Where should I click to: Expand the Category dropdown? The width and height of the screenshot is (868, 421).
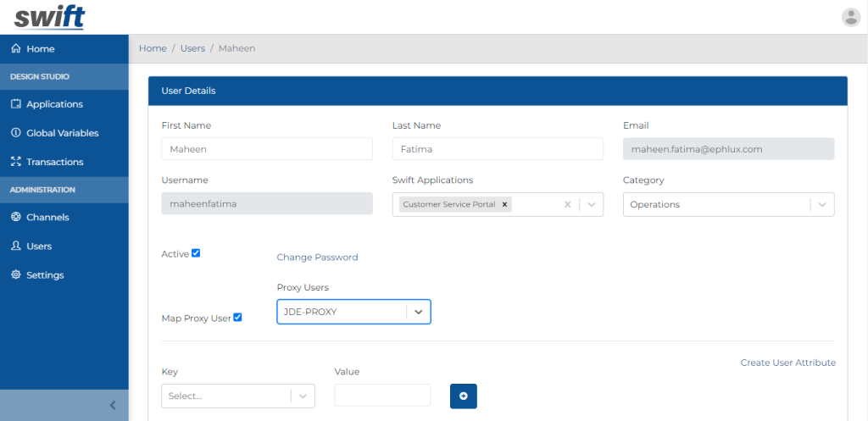tap(821, 204)
